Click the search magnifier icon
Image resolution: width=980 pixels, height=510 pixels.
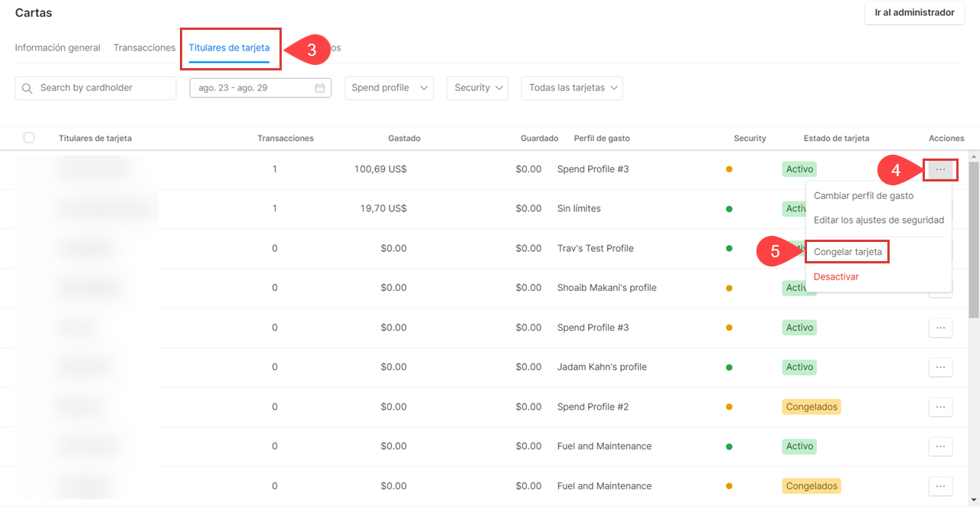28,88
